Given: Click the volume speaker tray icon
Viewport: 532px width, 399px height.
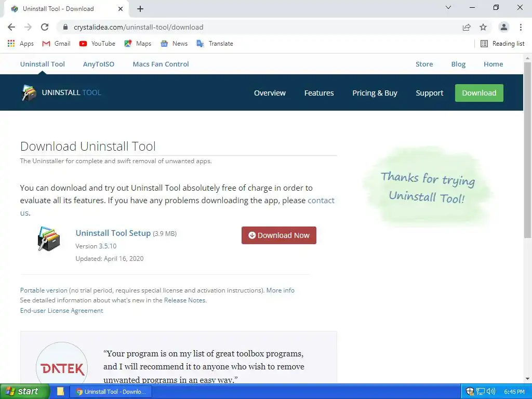Looking at the screenshot, I should 490,392.
